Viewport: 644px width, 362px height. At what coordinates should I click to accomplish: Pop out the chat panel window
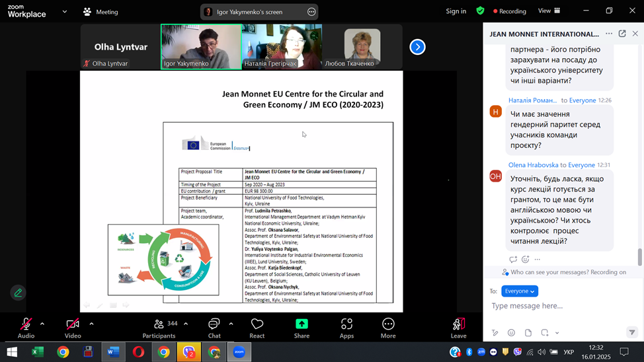622,34
